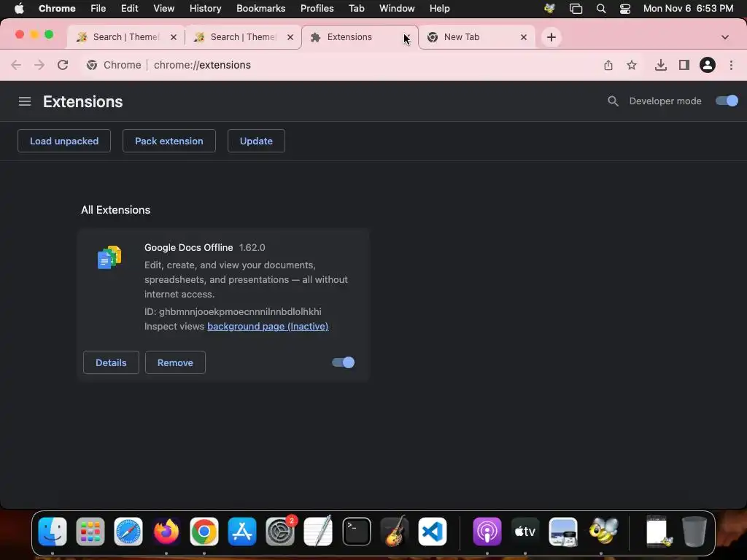Switch to the second Search | Theme tab
Image resolution: width=747 pixels, height=560 pixels.
pos(242,37)
